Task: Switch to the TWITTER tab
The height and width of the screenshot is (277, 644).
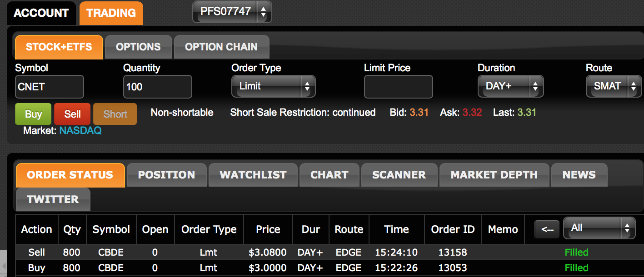Action: 53,199
